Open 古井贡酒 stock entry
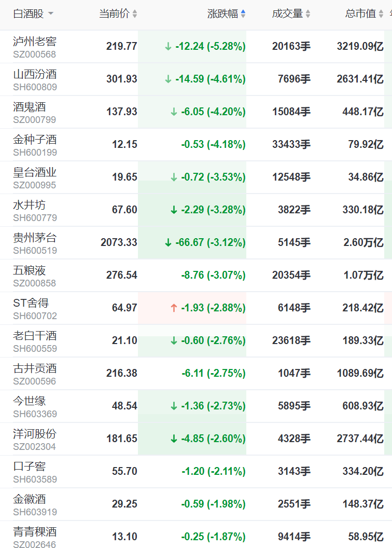This screenshot has height=548, width=392. pos(35,369)
